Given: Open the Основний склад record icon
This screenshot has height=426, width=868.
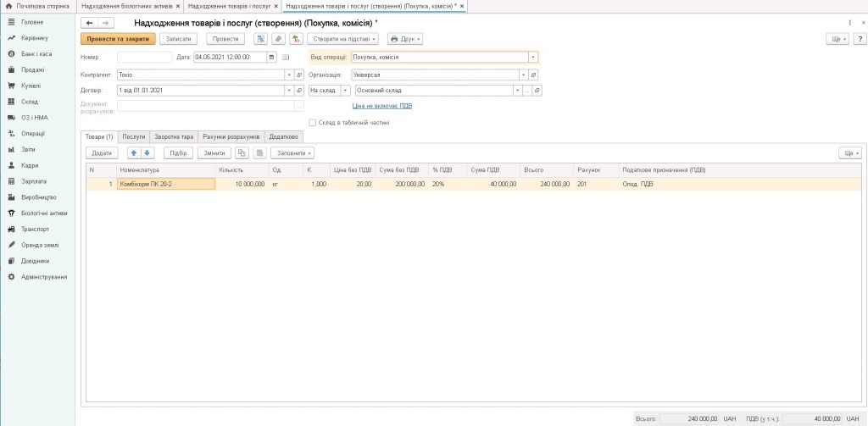Looking at the screenshot, I should tap(537, 90).
